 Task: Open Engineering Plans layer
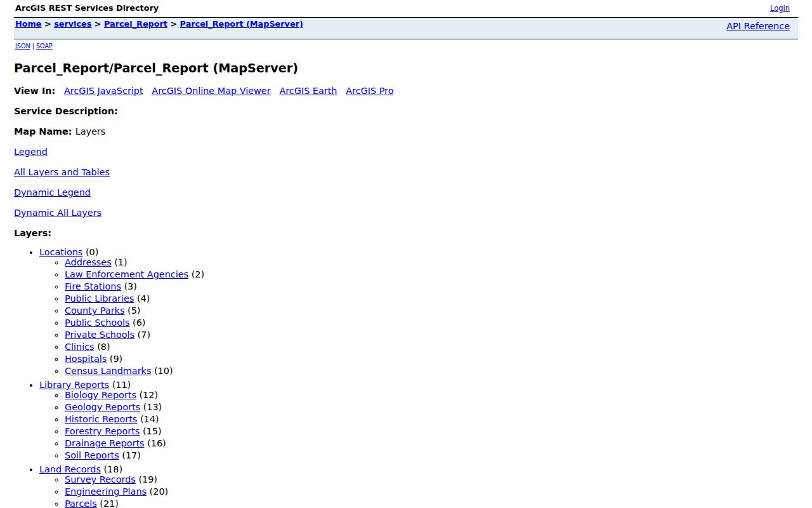coord(105,491)
